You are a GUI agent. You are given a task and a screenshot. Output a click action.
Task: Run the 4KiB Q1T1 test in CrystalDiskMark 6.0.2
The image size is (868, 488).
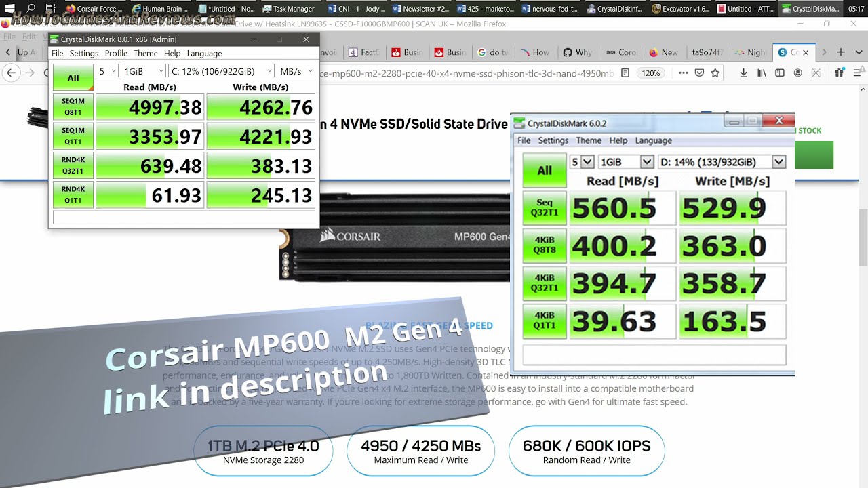pos(545,321)
